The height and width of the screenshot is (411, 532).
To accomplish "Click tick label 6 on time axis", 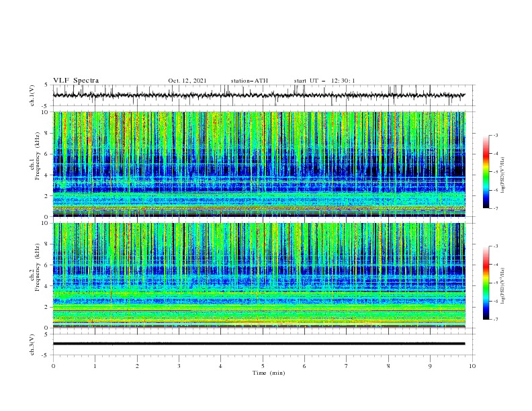I will pyautogui.click(x=305, y=366).
